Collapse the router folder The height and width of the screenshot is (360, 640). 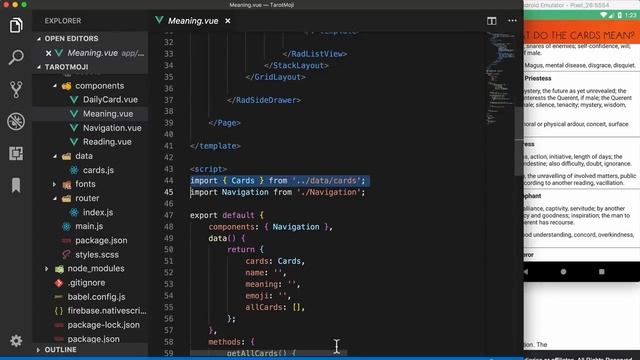(x=55, y=198)
